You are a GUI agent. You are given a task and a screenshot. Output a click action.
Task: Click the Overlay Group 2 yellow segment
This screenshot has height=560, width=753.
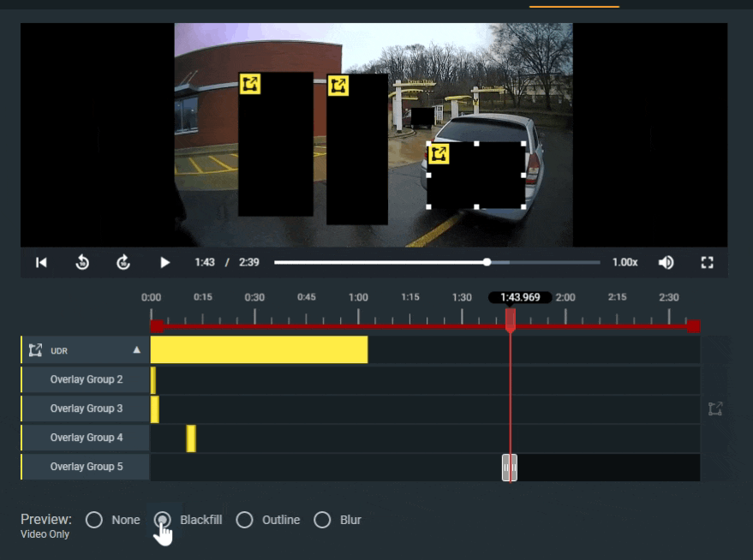pyautogui.click(x=153, y=379)
